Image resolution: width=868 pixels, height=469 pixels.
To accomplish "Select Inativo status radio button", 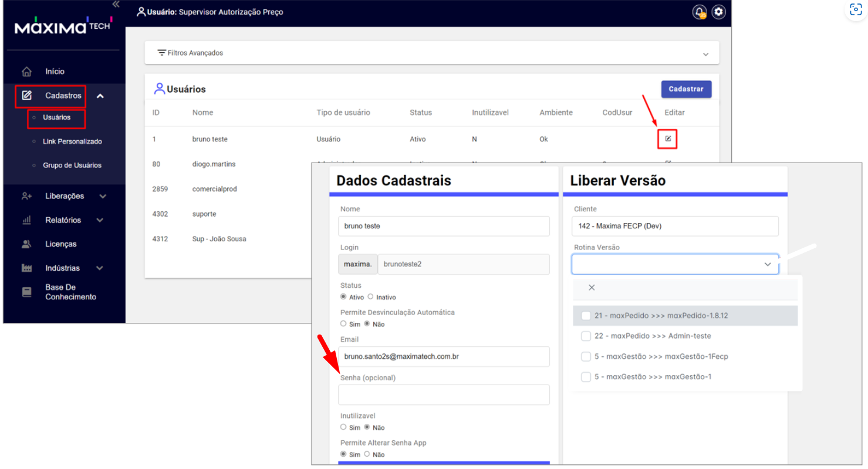I will [370, 297].
